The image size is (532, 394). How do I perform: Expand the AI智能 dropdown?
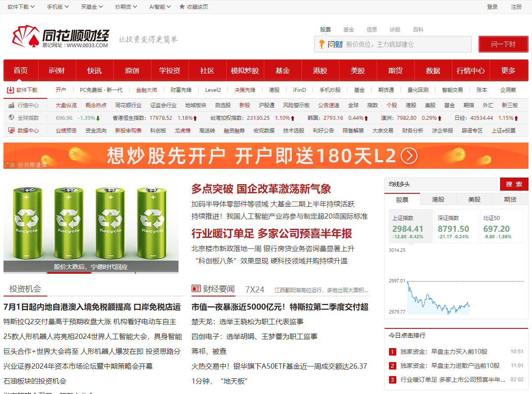click(x=160, y=7)
